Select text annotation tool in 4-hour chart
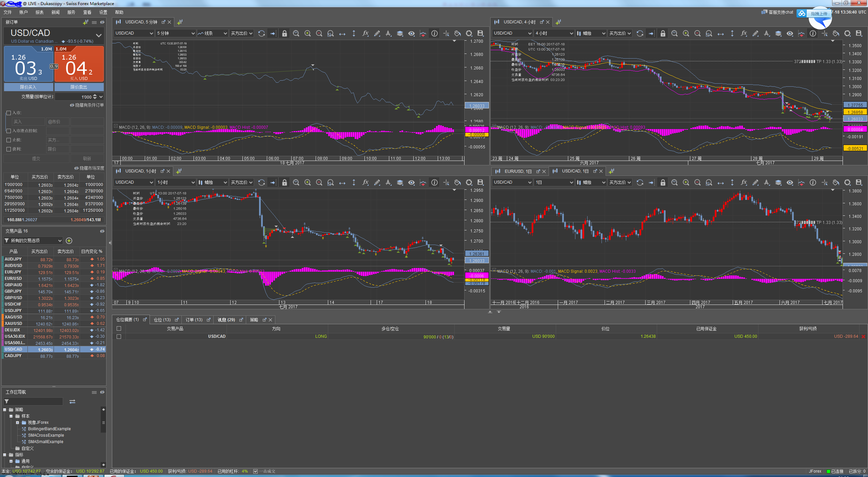Viewport: 868px width, 477px height. coord(767,33)
